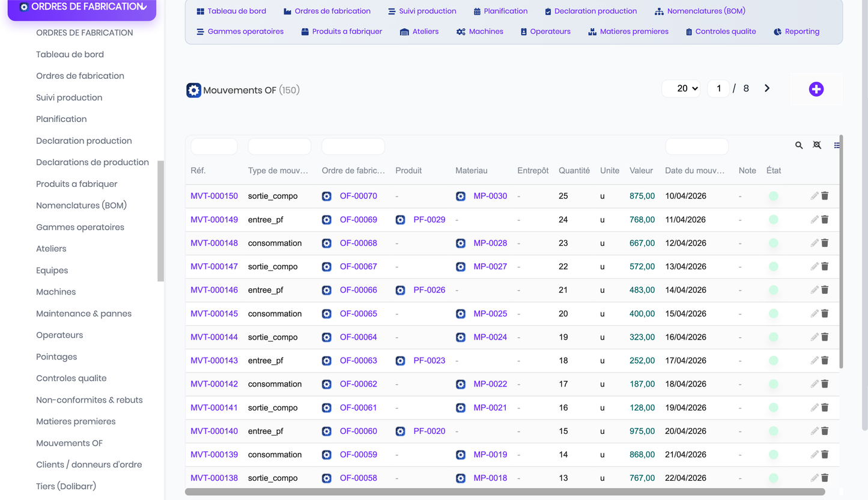The width and height of the screenshot is (868, 500).
Task: Click the purple add new movement button
Action: pos(816,89)
